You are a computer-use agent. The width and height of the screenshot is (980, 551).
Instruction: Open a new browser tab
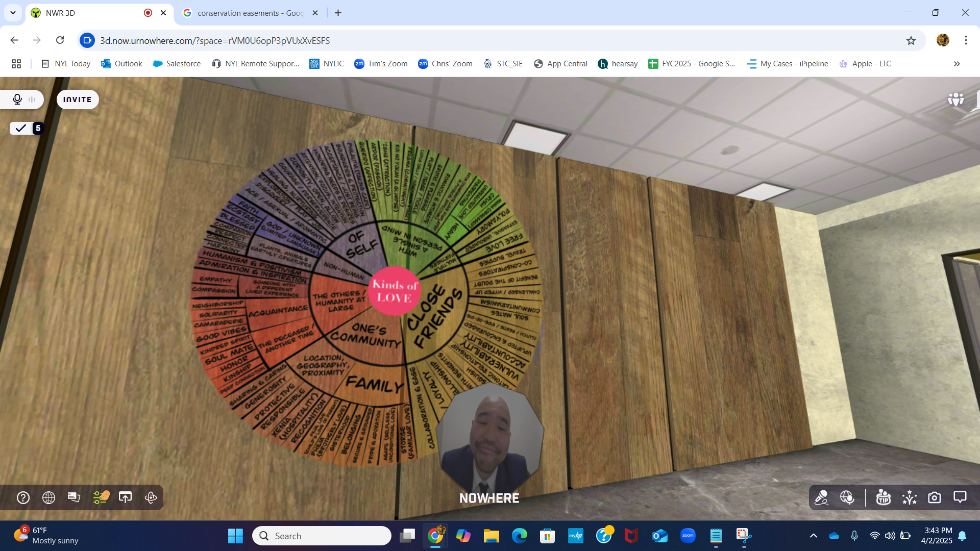click(x=338, y=13)
